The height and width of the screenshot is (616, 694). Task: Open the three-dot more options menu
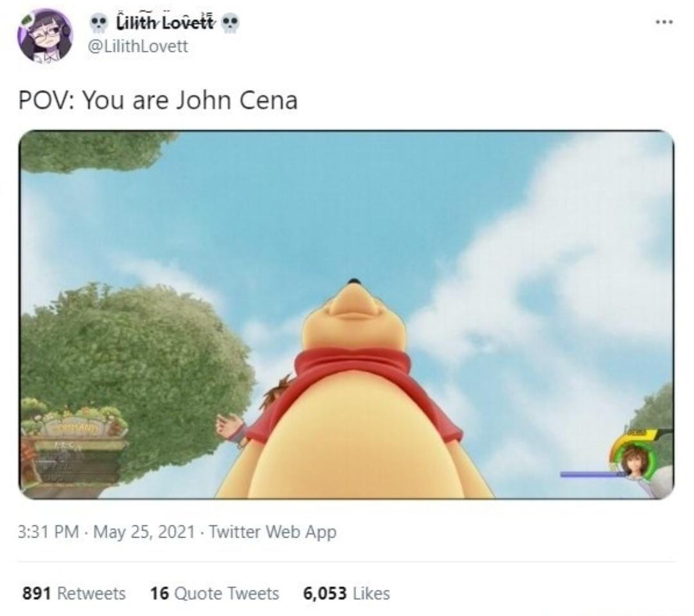coord(664,22)
